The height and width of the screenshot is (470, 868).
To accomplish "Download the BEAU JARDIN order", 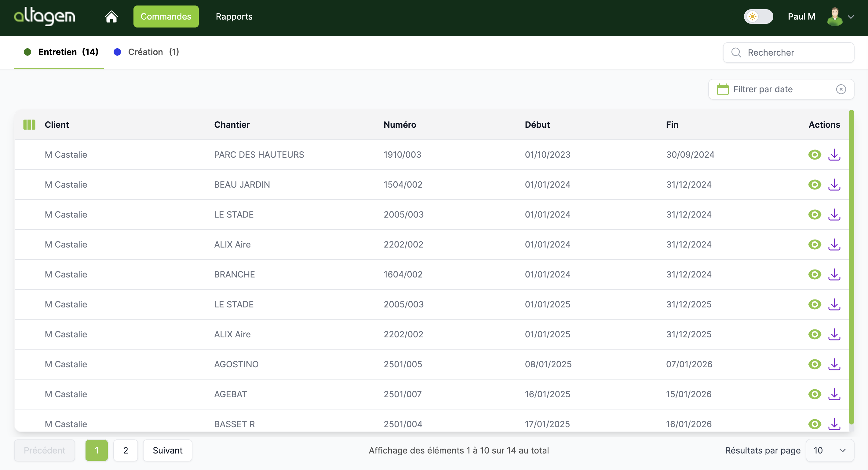I will [834, 185].
